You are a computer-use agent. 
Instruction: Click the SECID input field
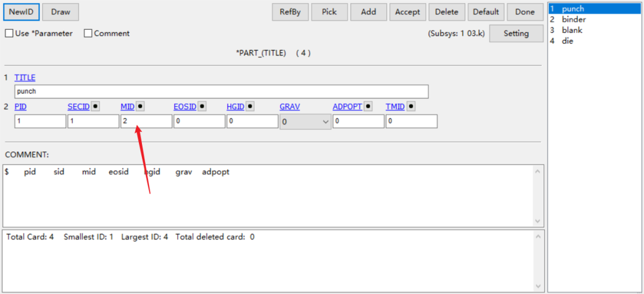click(93, 121)
